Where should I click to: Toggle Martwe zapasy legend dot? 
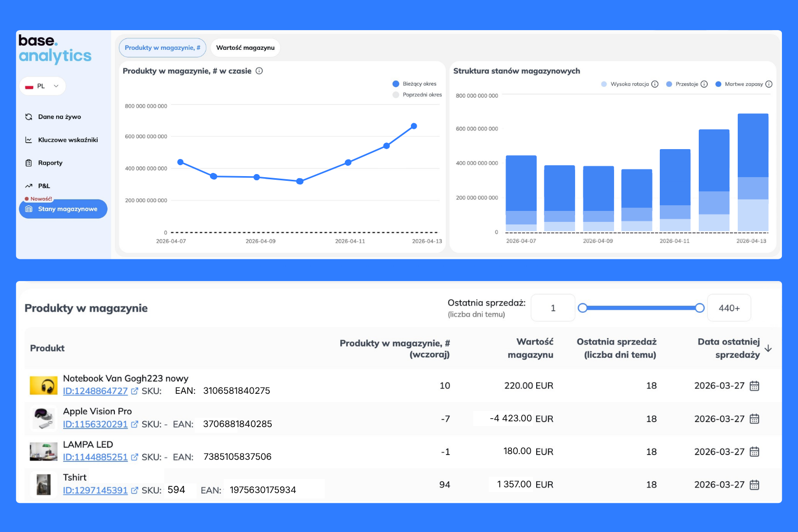718,84
